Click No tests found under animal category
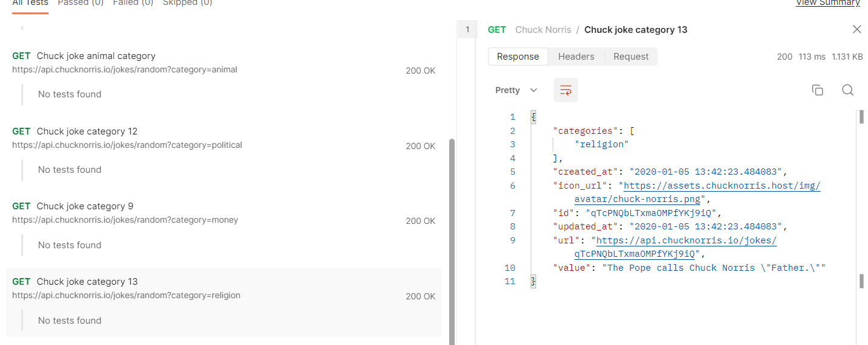Image resolution: width=868 pixels, height=345 pixels. 70,94
